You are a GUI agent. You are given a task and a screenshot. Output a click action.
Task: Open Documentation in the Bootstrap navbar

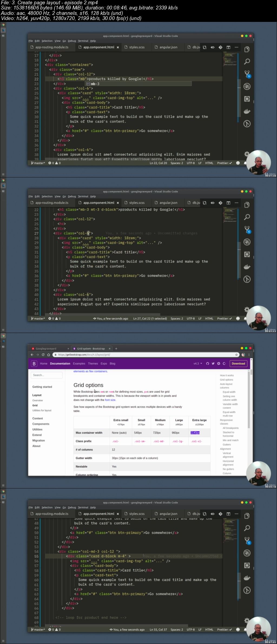tap(60, 364)
